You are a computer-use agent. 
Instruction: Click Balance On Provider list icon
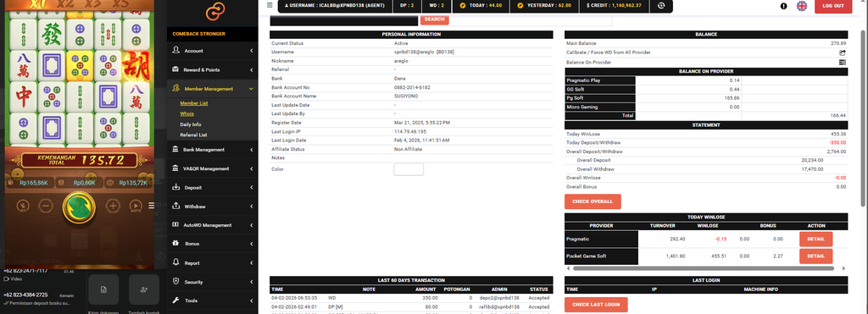tap(843, 63)
